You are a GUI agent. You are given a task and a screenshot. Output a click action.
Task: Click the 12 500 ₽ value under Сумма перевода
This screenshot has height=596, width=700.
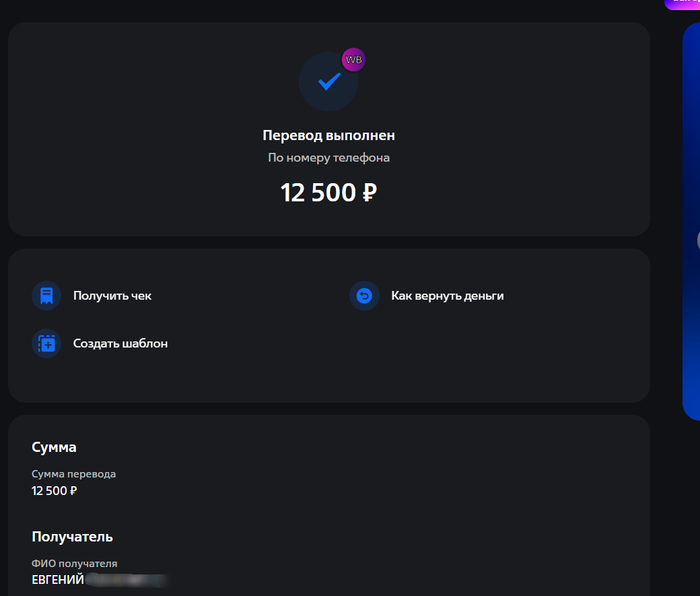point(55,491)
